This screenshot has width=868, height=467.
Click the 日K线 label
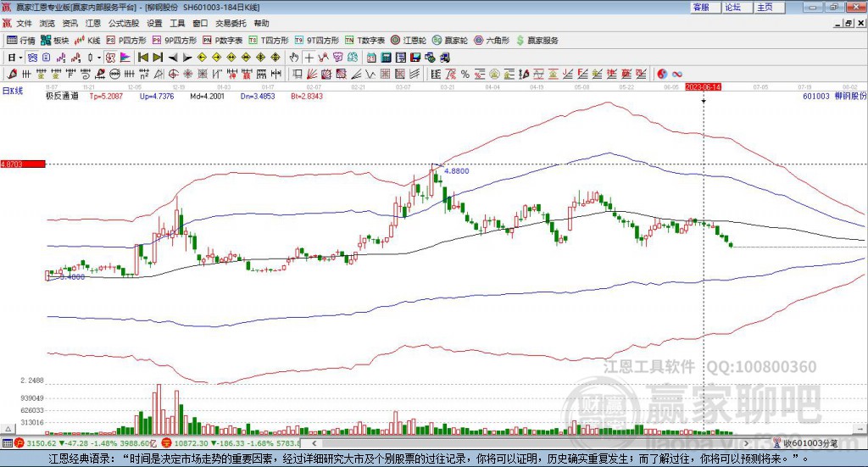(13, 91)
